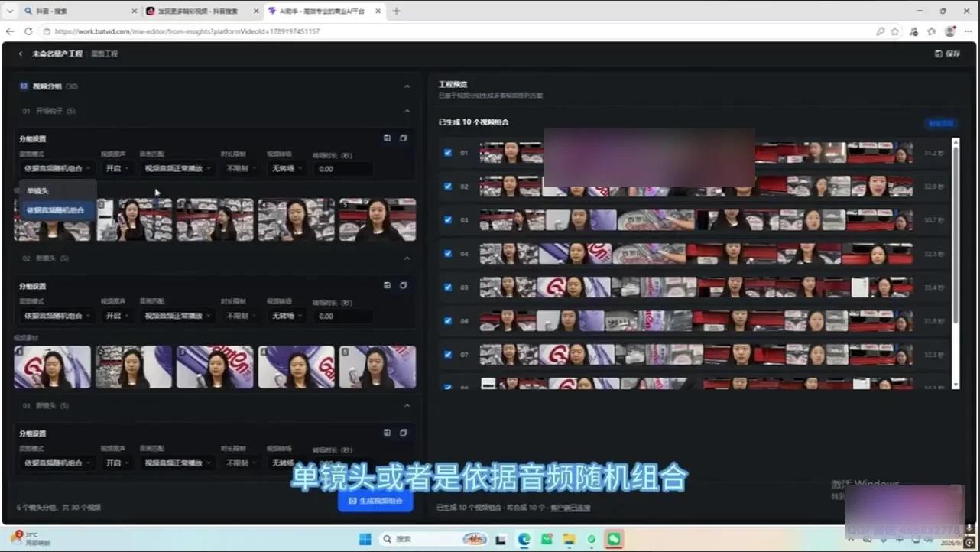The image size is (980, 552).
Task: Open the browser profile avatar
Action: coord(950,31)
